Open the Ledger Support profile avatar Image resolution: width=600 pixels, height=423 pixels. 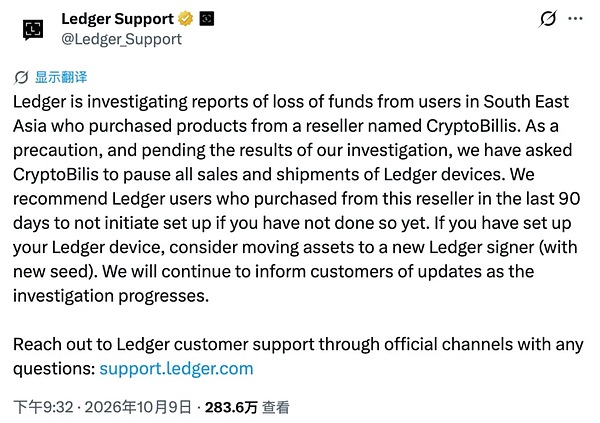(33, 29)
